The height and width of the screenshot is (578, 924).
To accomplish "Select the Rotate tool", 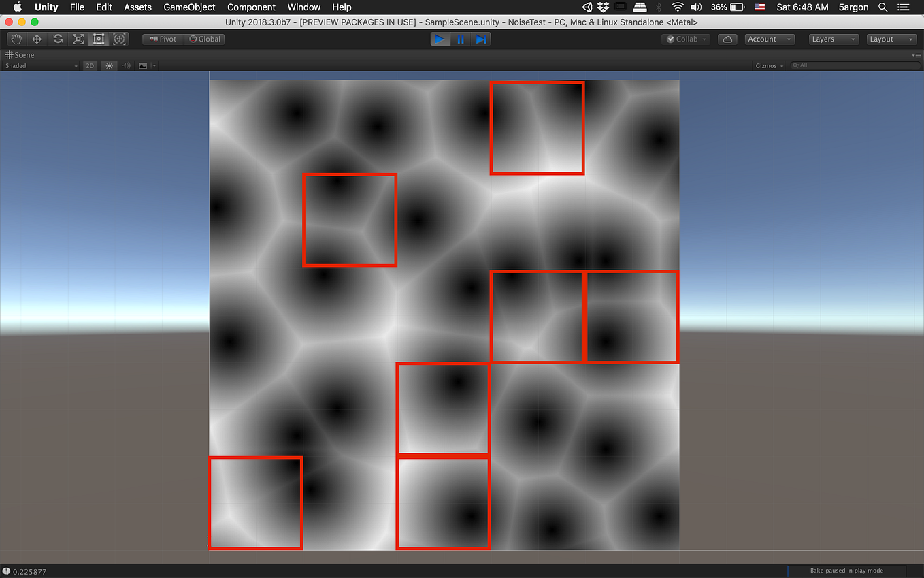I will pos(57,39).
